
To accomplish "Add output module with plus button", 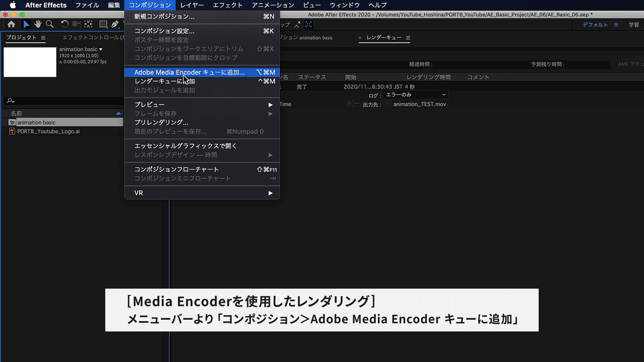I will (x=349, y=104).
